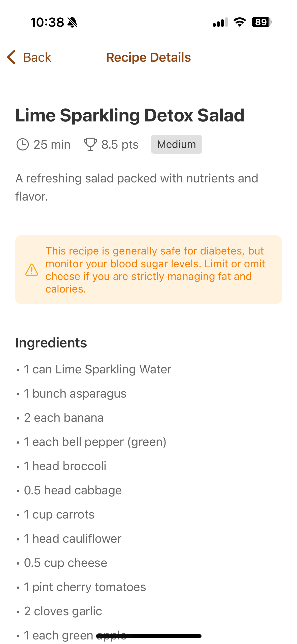Tap the battery 89 indicator
Image resolution: width=297 pixels, height=644 pixels.
pos(262,22)
